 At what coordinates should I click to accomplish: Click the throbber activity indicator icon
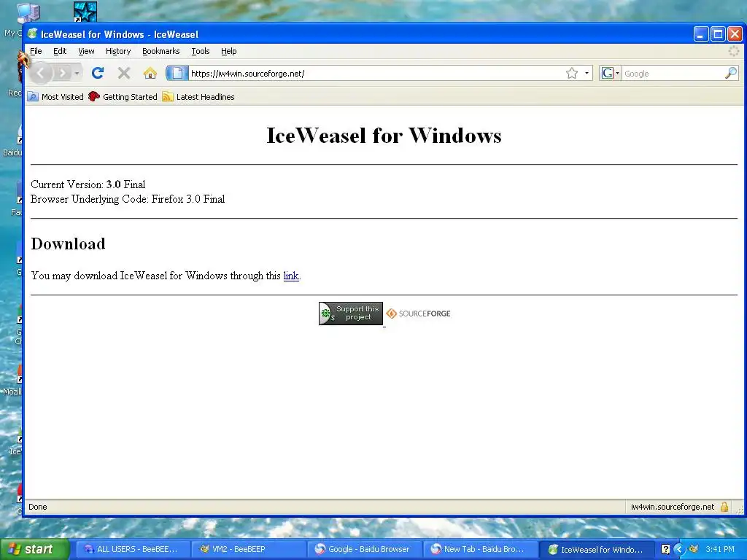tap(734, 51)
